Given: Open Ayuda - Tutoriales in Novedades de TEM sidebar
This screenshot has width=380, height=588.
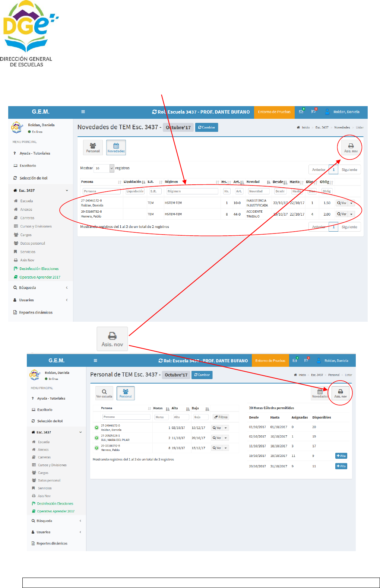Looking at the screenshot, I should tap(35, 153).
